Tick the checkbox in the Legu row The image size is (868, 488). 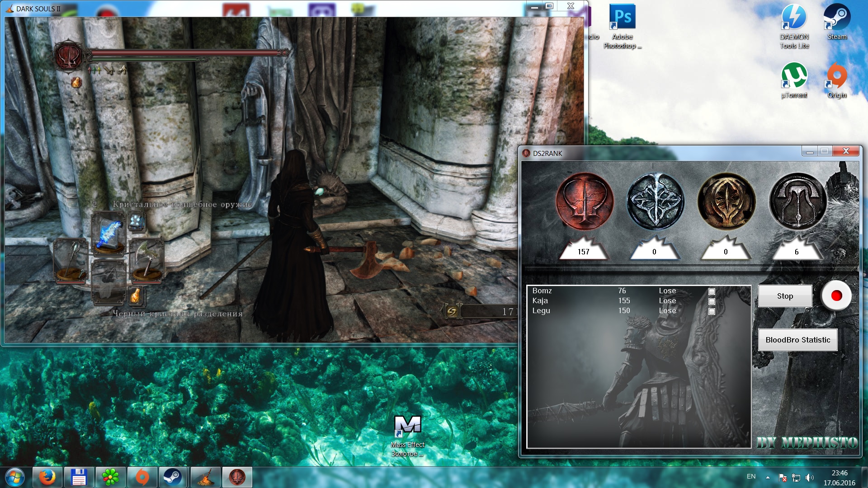pyautogui.click(x=712, y=311)
